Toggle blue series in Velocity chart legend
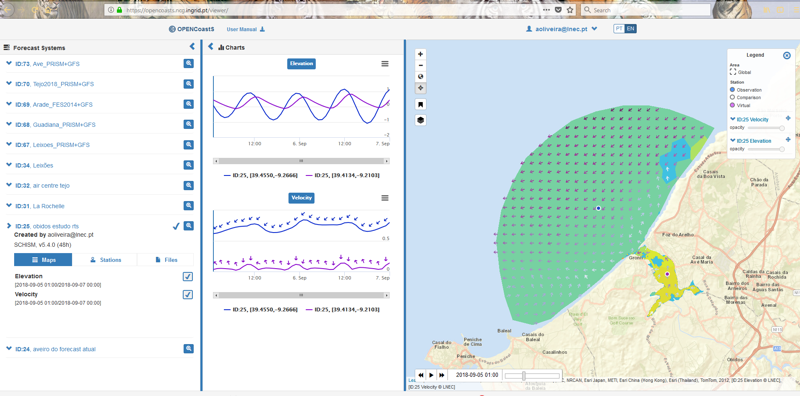This screenshot has width=800, height=396. (260, 310)
